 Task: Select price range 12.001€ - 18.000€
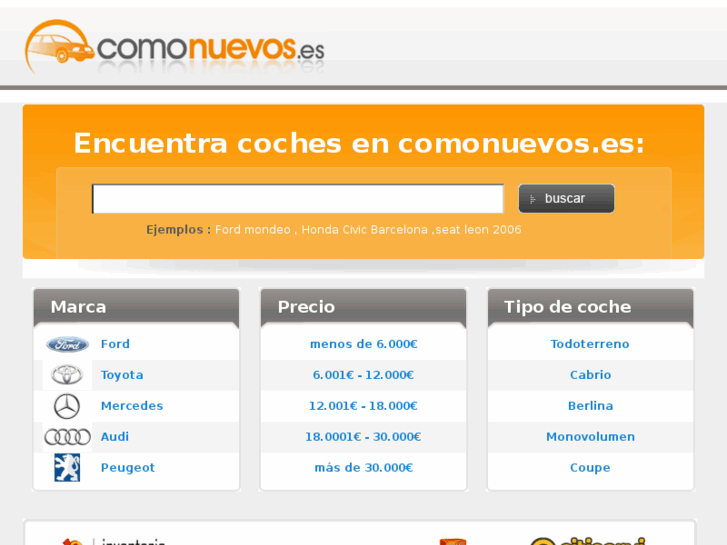coord(364,406)
